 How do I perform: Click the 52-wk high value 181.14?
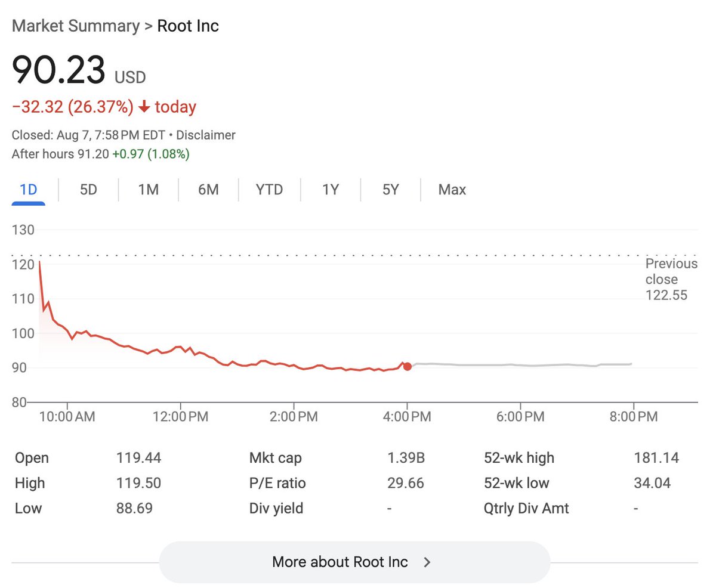656,458
